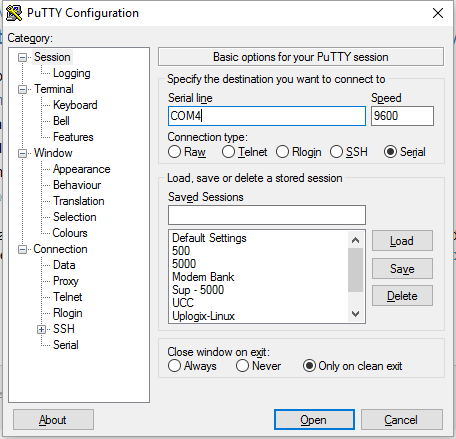
Task: Focus the Saved Sessions name field
Action: (x=267, y=215)
